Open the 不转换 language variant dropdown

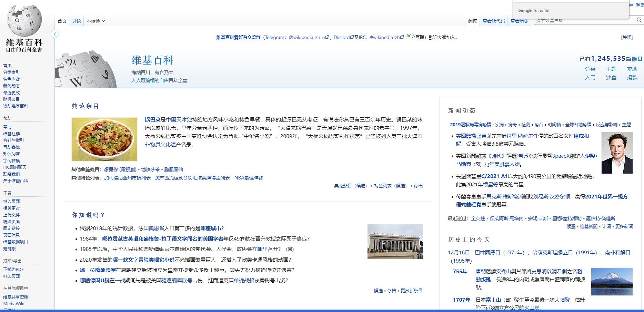[95, 21]
